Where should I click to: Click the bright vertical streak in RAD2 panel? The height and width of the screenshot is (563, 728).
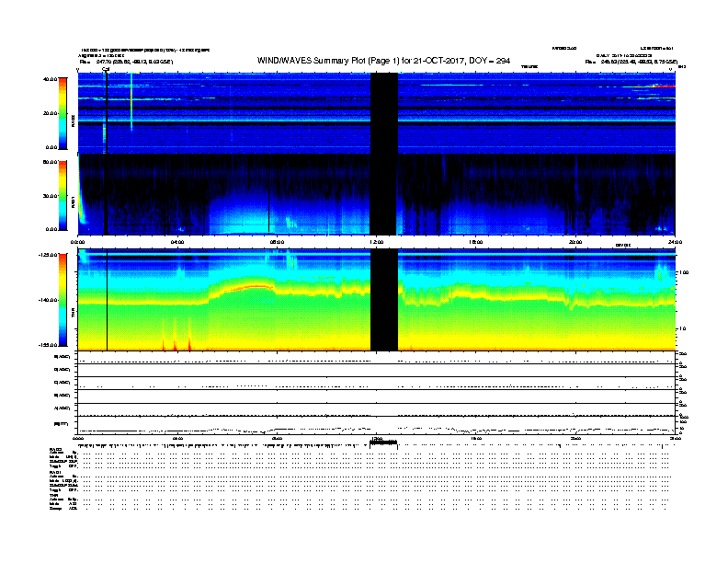(131, 102)
